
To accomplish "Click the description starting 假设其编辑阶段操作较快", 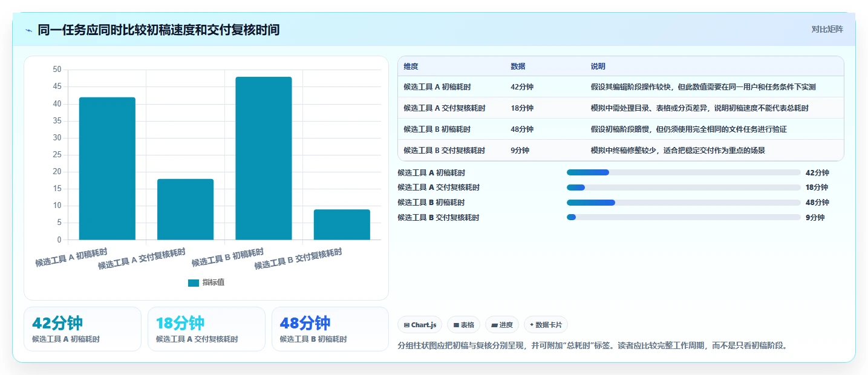I will click(703, 87).
